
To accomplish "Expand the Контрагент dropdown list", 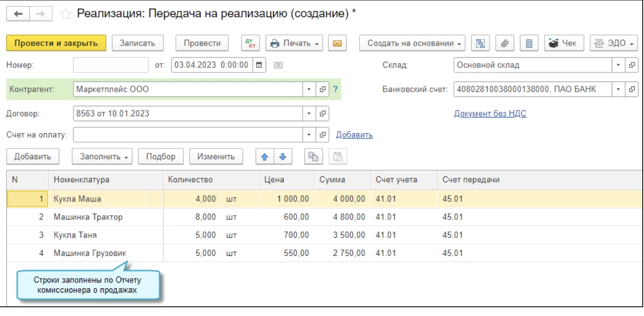I will click(309, 89).
